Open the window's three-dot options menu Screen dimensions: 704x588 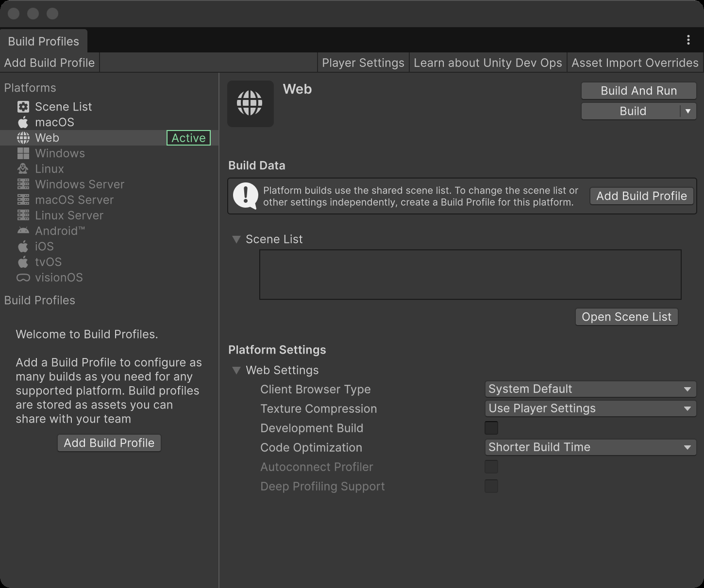[688, 40]
